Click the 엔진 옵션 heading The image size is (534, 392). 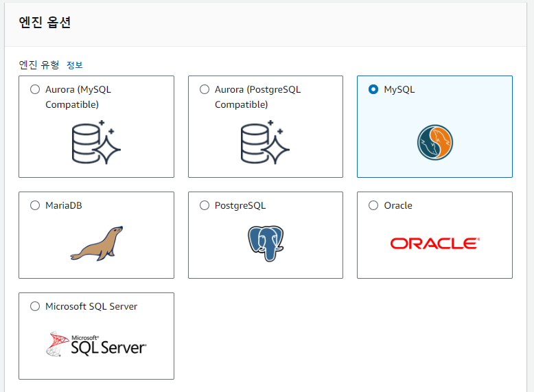click(45, 23)
